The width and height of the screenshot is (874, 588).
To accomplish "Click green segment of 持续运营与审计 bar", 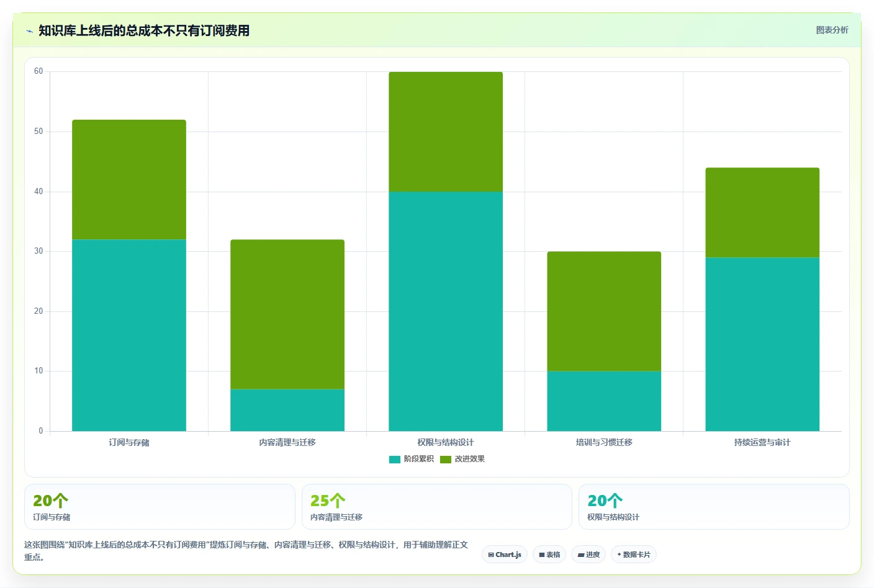I will click(x=762, y=213).
